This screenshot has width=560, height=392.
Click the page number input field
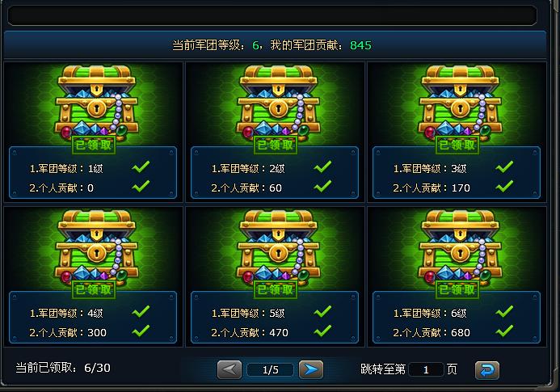pyautogui.click(x=426, y=369)
